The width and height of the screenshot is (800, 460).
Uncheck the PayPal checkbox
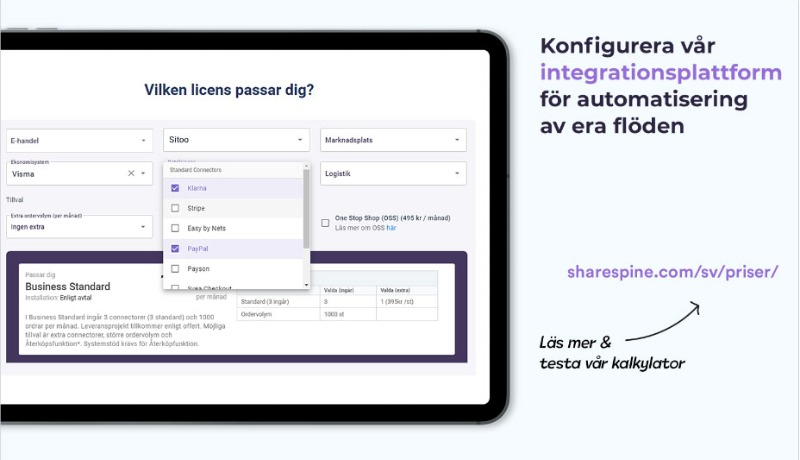(175, 248)
